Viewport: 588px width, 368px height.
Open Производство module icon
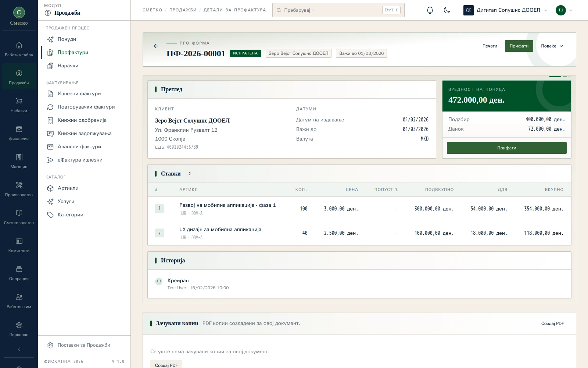[19, 190]
